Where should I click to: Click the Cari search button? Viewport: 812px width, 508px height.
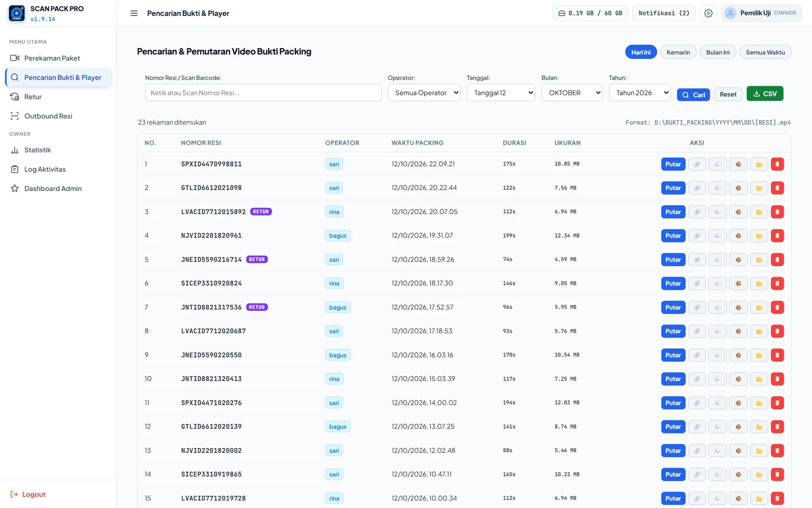pos(693,94)
